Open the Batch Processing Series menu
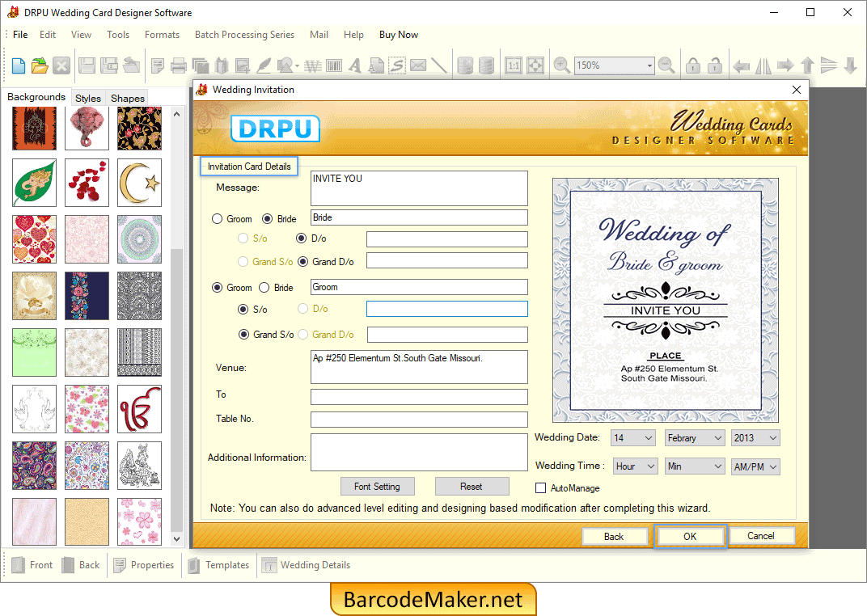Image resolution: width=867 pixels, height=616 pixels. [x=244, y=34]
